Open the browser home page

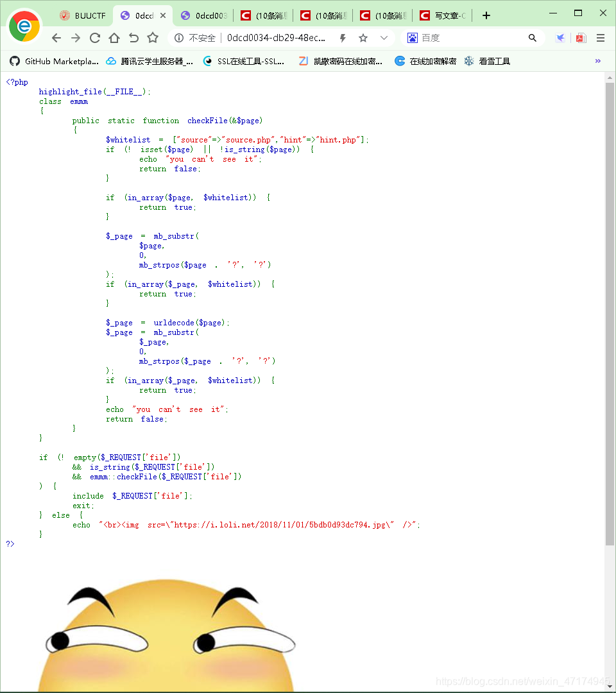tap(114, 38)
